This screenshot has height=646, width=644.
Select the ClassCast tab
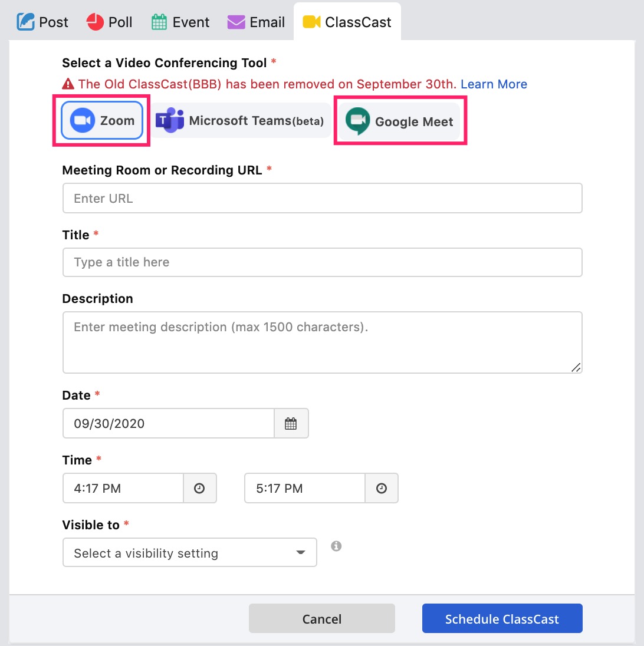point(347,22)
